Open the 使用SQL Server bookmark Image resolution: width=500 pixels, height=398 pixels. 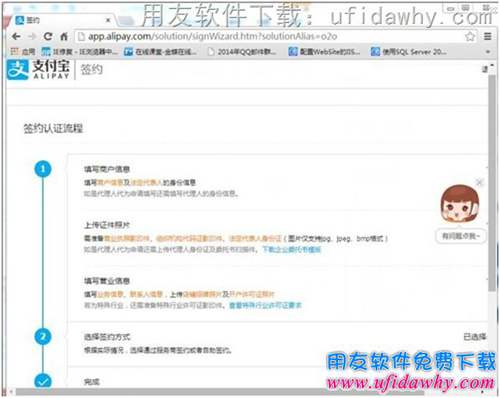(409, 52)
